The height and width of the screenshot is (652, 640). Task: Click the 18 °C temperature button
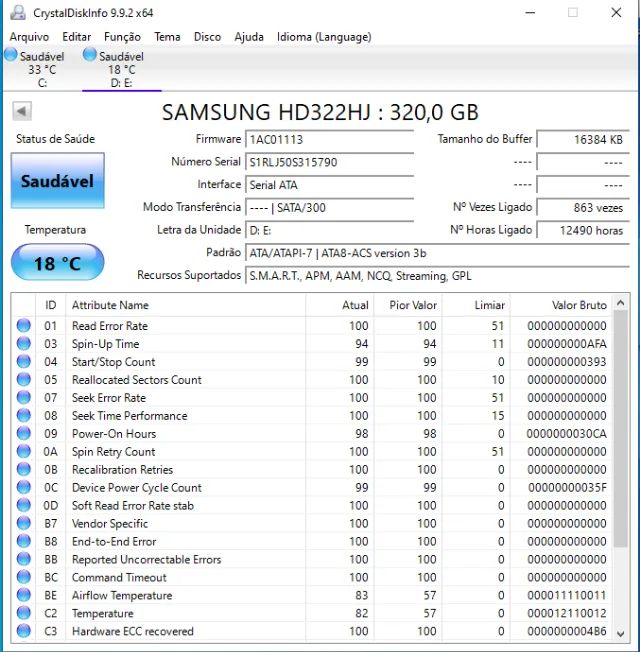[57, 263]
